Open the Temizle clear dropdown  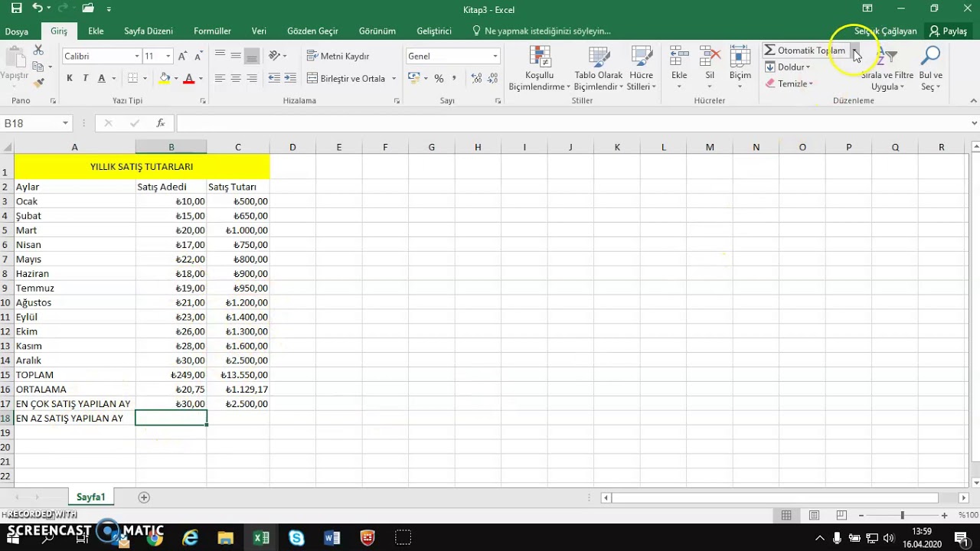pyautogui.click(x=789, y=83)
